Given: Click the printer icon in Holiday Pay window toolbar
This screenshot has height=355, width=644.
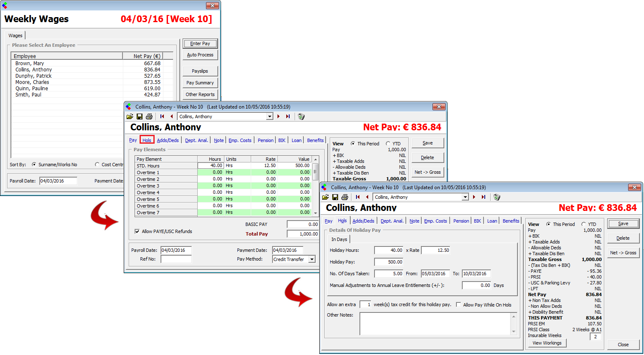Looking at the screenshot, I should point(345,197).
